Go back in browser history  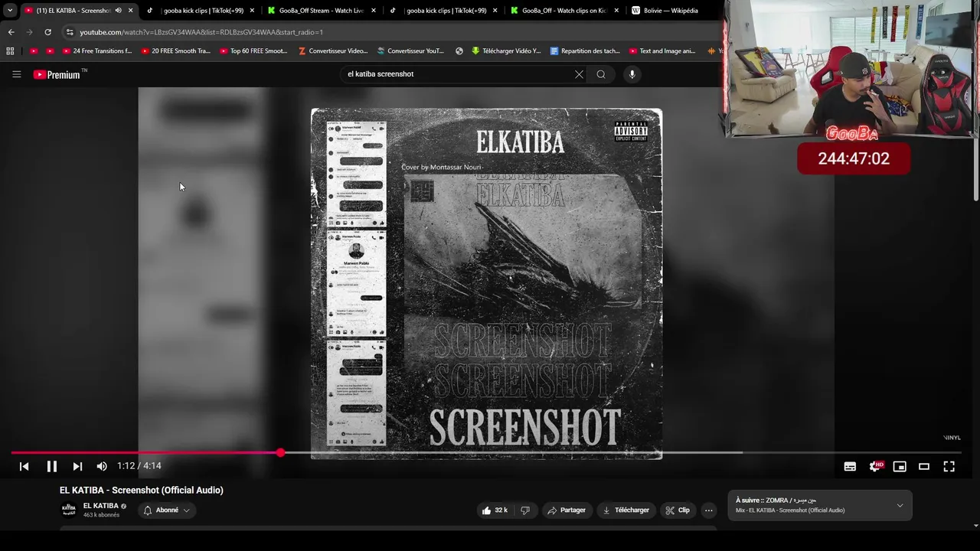tap(11, 32)
